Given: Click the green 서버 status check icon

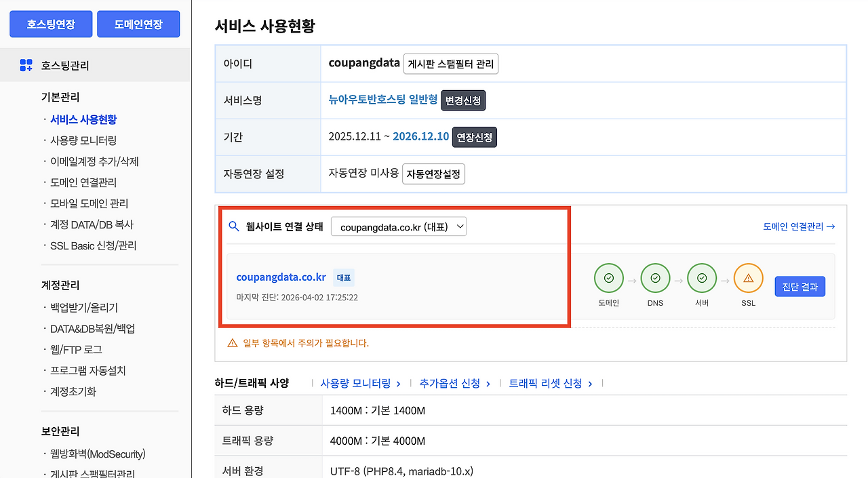Looking at the screenshot, I should pos(702,278).
